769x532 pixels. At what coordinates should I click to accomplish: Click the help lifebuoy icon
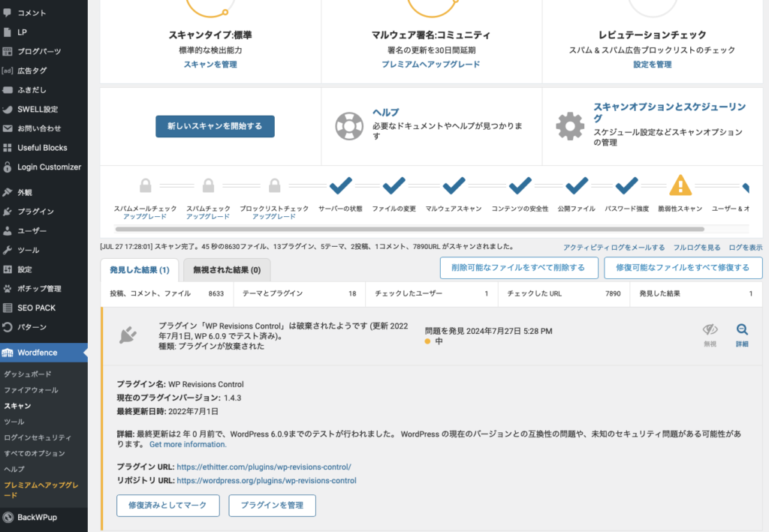coord(349,126)
